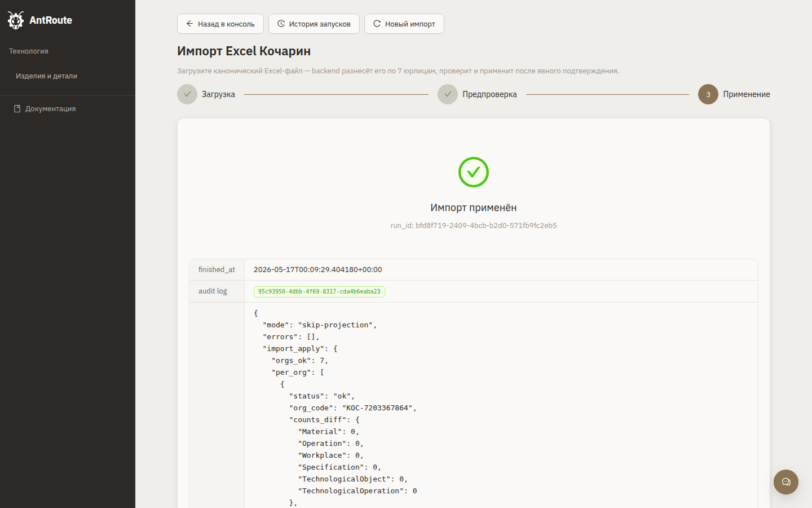Click the "status": "ok" line

click(x=322, y=396)
